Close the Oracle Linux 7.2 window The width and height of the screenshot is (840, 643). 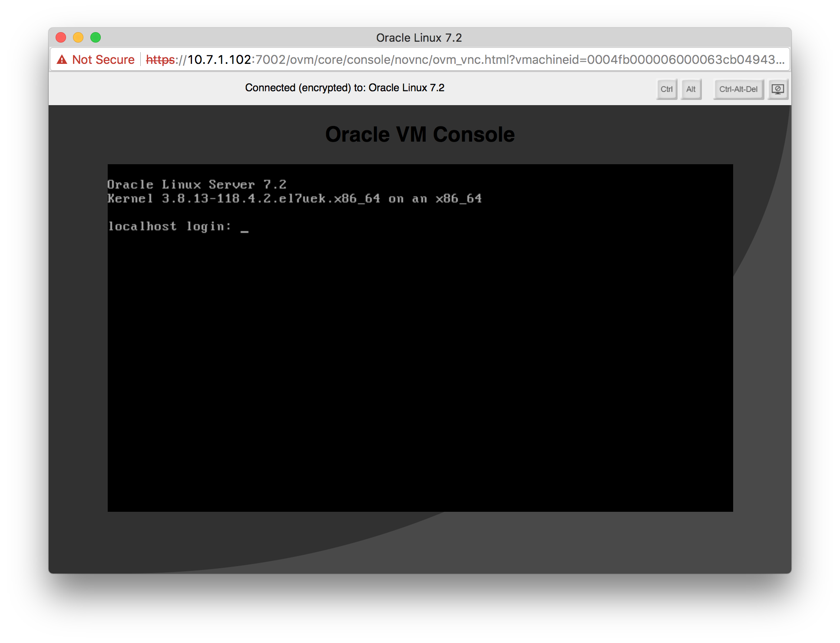[x=61, y=37]
